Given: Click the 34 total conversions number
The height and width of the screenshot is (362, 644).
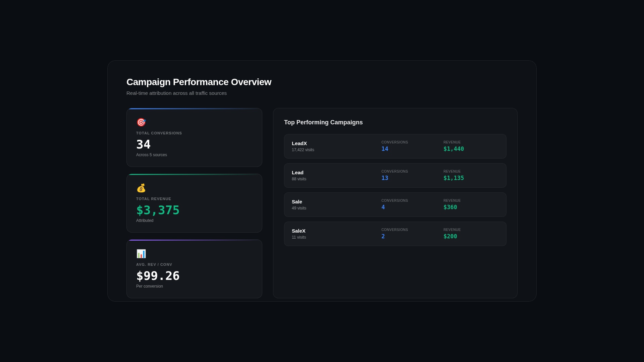Looking at the screenshot, I should coord(143,144).
